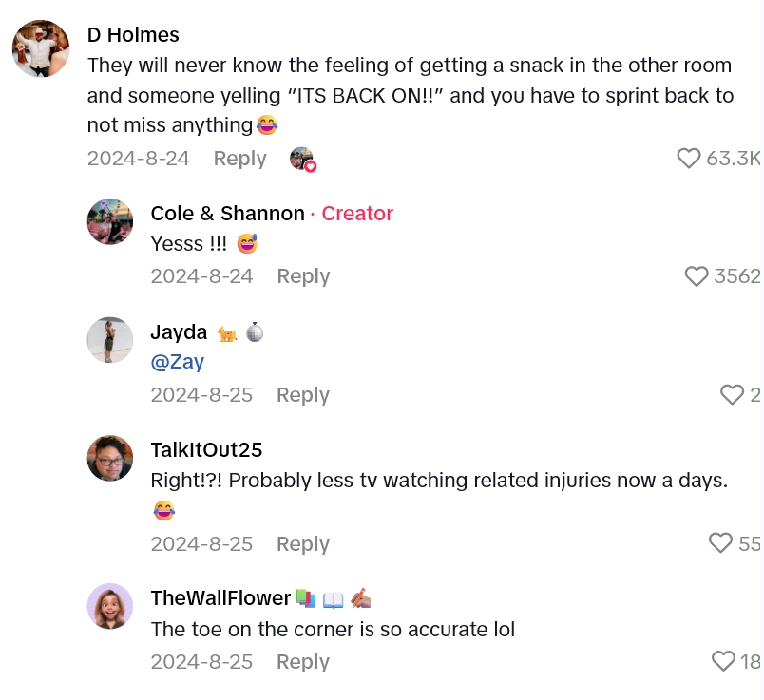Reply to TalkItOut25's comment
Viewport: 764px width, 700px height.
303,543
